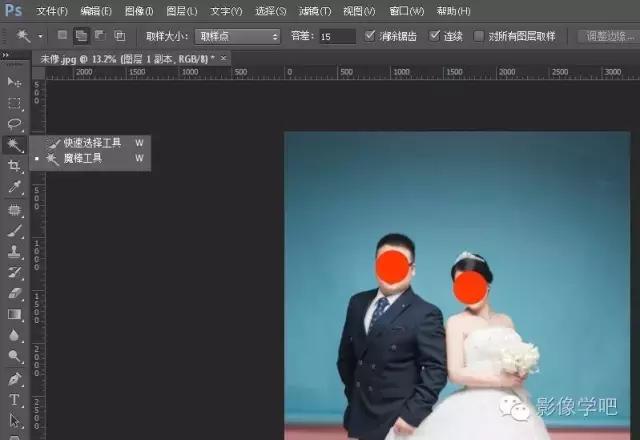Screen dimensions: 640x440
Task: Click the Subtract from Selection icon
Action: pyautogui.click(x=100, y=36)
